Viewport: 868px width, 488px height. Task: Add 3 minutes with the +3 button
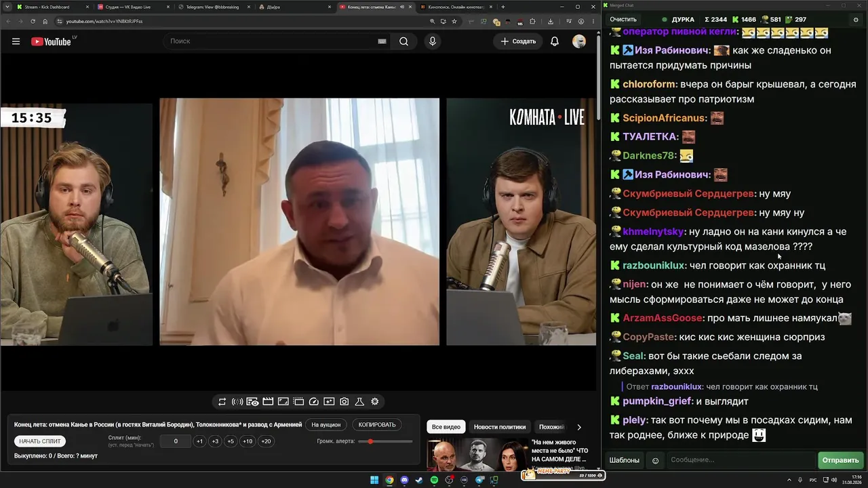coord(215,441)
